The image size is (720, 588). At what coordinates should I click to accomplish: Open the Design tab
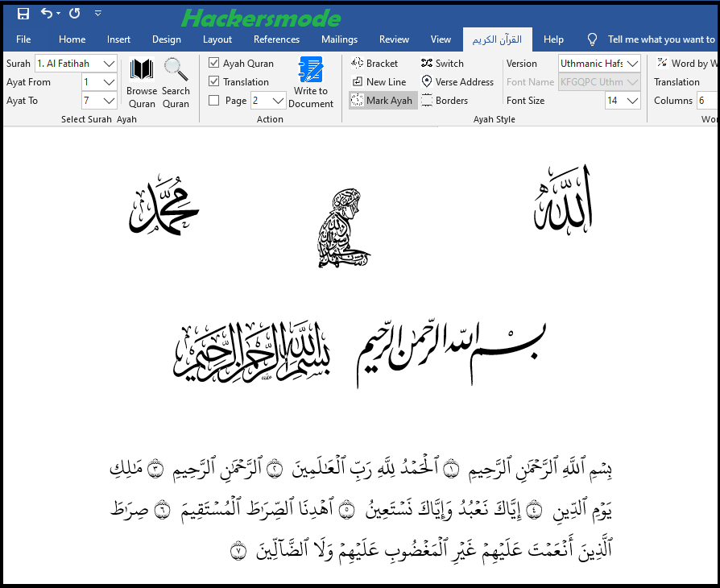[167, 39]
